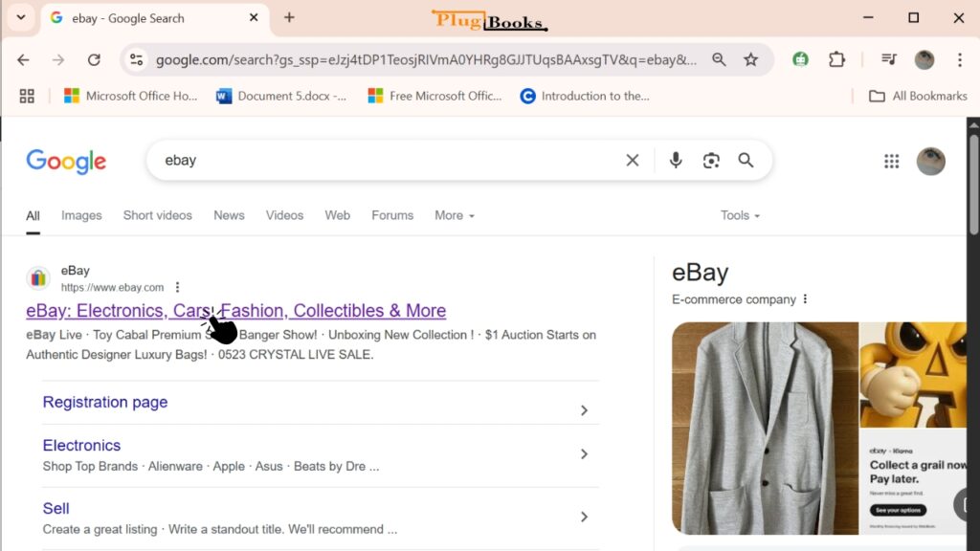Bookmark this page with the star icon
The width and height of the screenshot is (980, 551).
tap(750, 59)
